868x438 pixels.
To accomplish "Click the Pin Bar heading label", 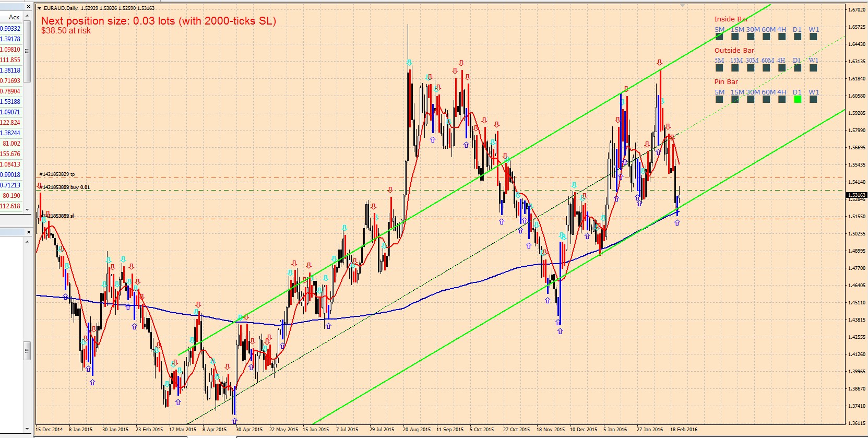I will pyautogui.click(x=726, y=82).
